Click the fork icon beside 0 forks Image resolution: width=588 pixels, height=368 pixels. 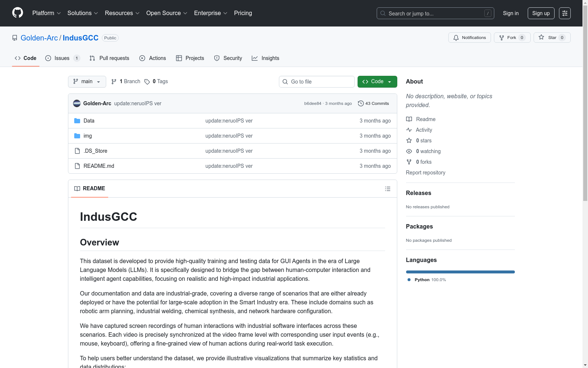tap(409, 162)
